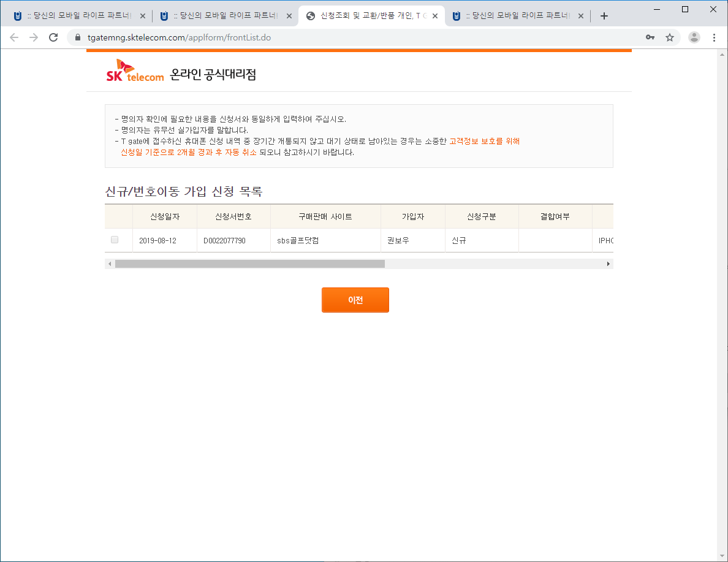Click the browser back arrow icon
Image resolution: width=728 pixels, height=562 pixels.
(14, 37)
